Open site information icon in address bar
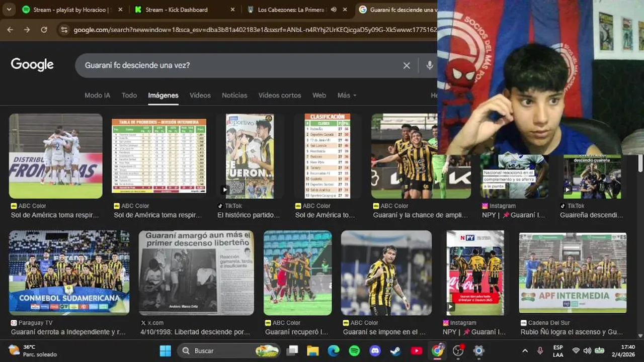 [x=63, y=30]
